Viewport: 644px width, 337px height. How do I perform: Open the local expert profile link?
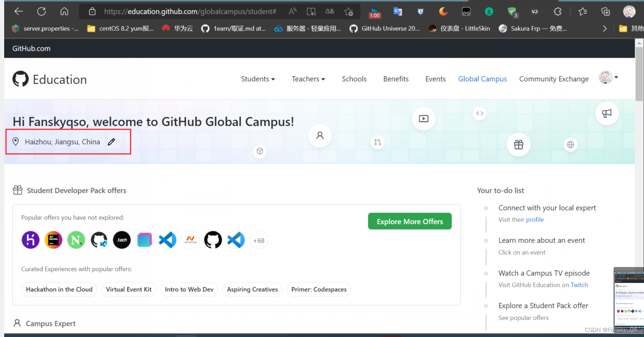coord(535,220)
